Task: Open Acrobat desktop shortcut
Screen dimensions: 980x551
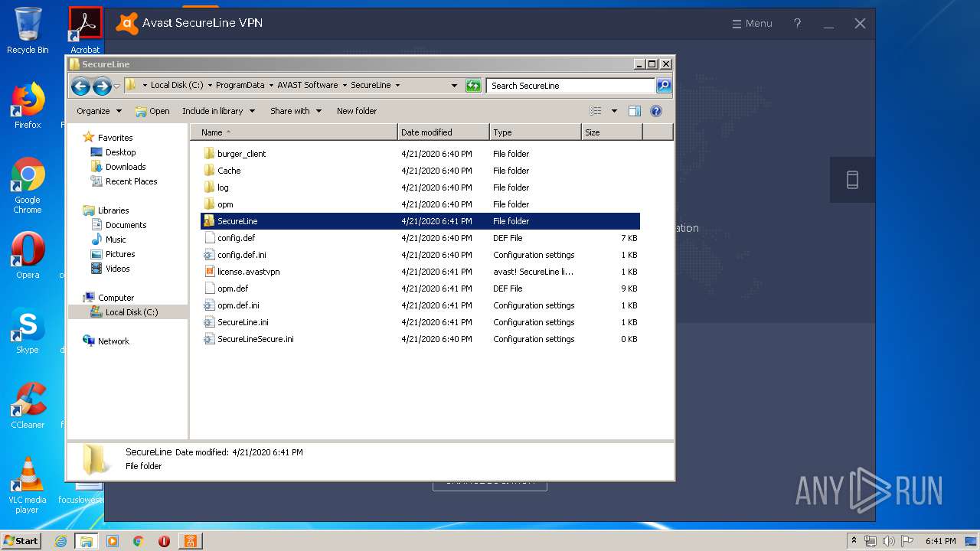Action: [x=85, y=31]
